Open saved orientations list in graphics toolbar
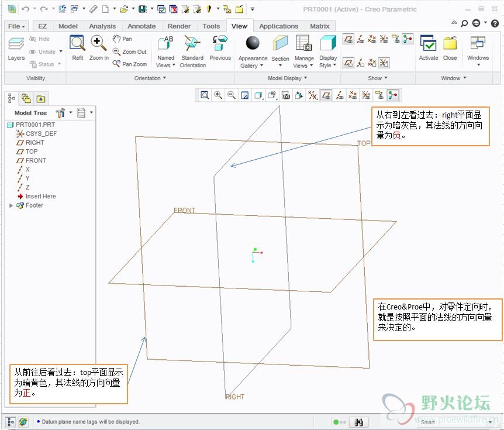The image size is (504, 430). click(272, 95)
